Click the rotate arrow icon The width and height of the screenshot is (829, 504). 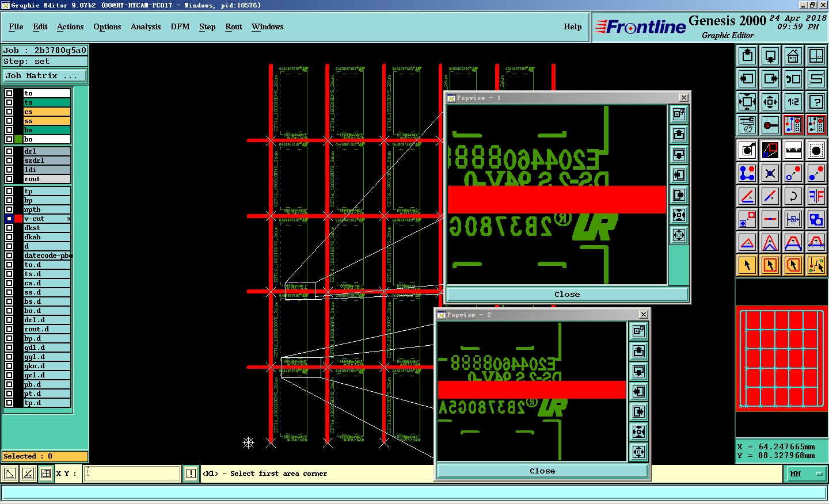click(793, 196)
